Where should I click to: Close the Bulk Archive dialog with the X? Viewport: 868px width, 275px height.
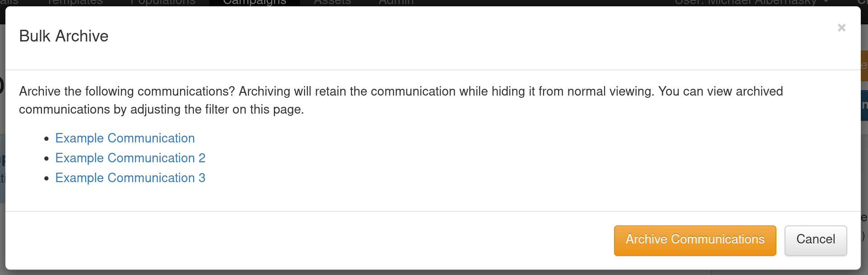tap(841, 28)
